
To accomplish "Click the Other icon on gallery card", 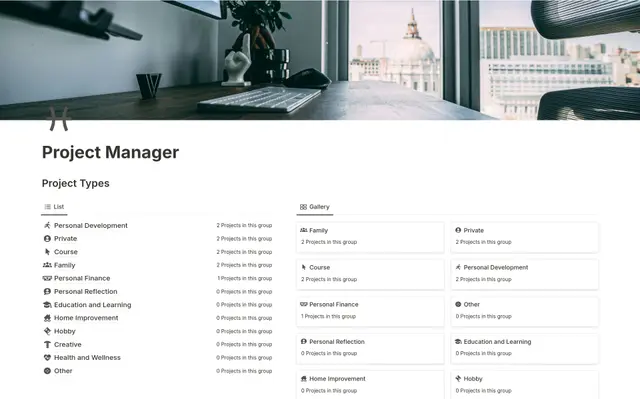I will click(458, 304).
